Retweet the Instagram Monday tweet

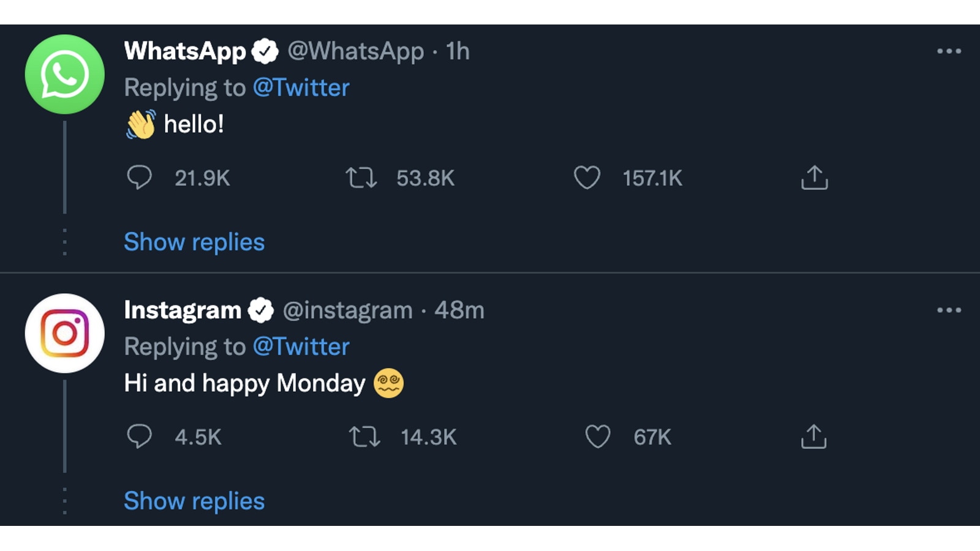click(364, 437)
